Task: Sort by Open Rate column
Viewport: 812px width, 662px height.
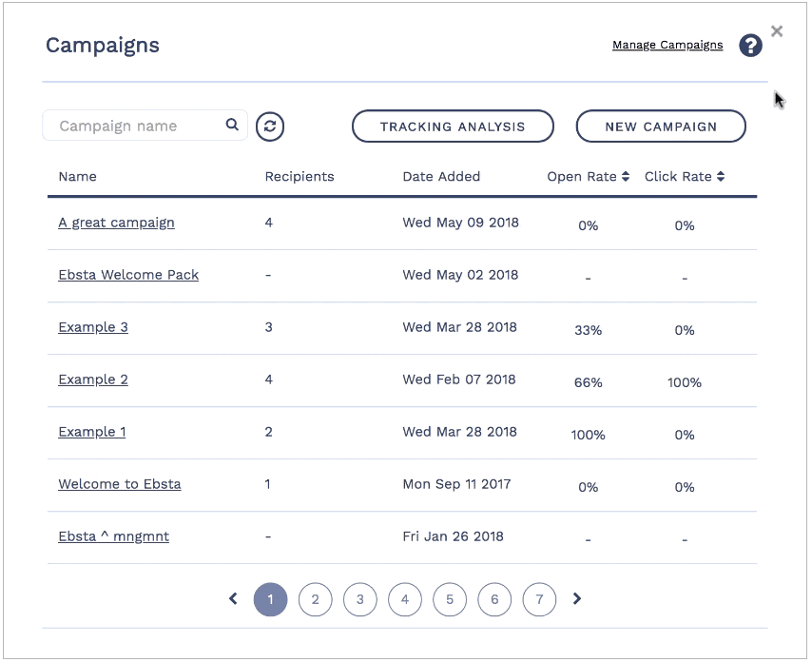Action: (588, 176)
